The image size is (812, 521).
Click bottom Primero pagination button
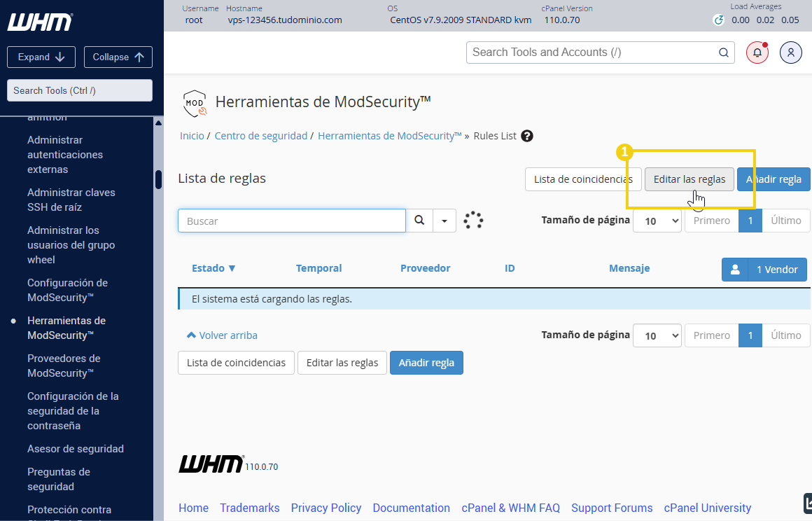tap(711, 335)
